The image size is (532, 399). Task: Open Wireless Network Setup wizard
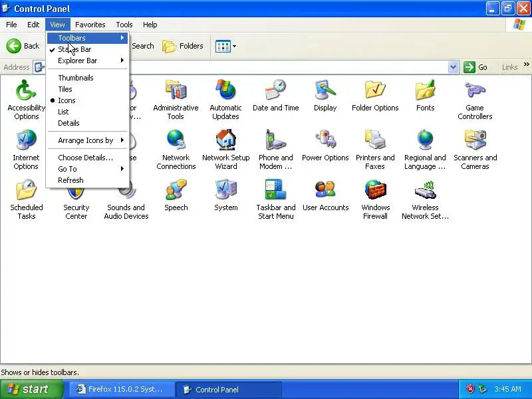click(425, 199)
